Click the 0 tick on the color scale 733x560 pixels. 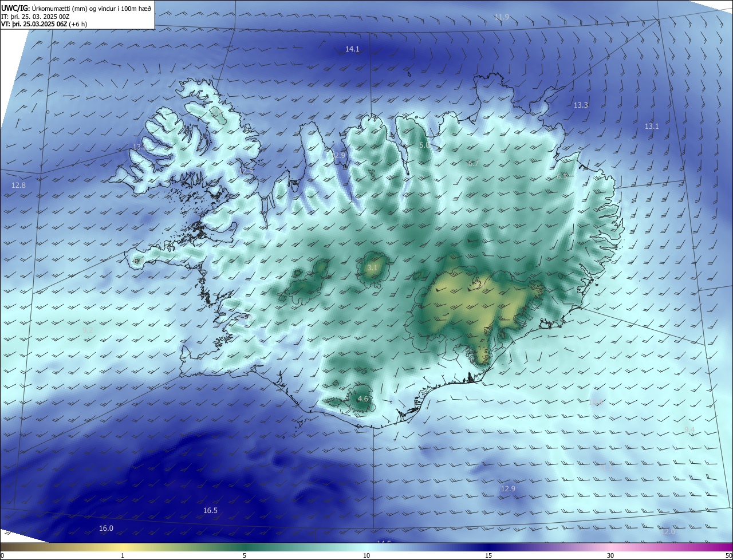pos(2,555)
